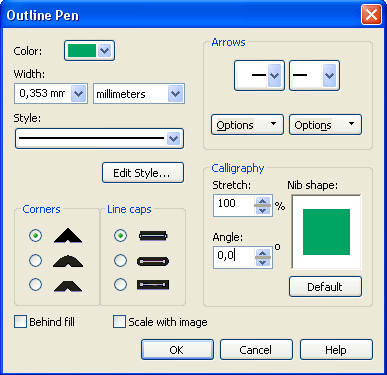
Task: Enable the miter corner radio button
Action: click(x=35, y=235)
